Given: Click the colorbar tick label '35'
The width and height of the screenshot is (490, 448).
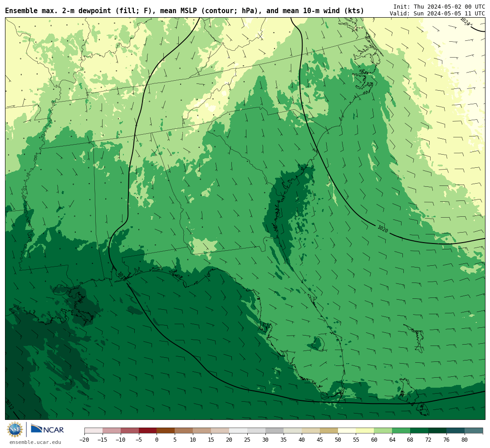Looking at the screenshot, I should click(284, 440).
